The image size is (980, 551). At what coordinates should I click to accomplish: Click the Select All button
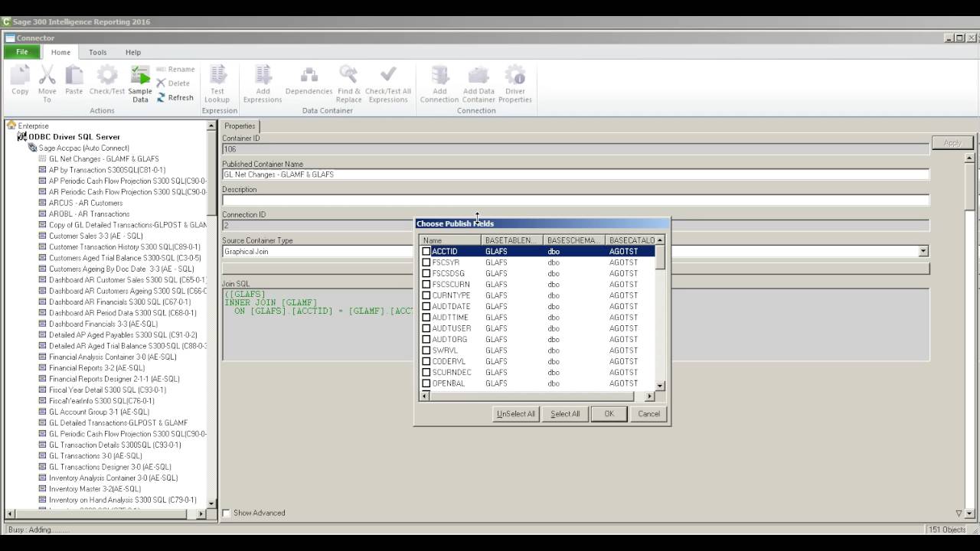[x=565, y=414]
